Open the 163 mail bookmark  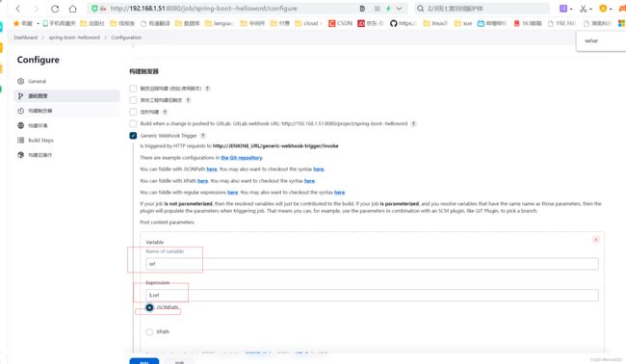528,23
